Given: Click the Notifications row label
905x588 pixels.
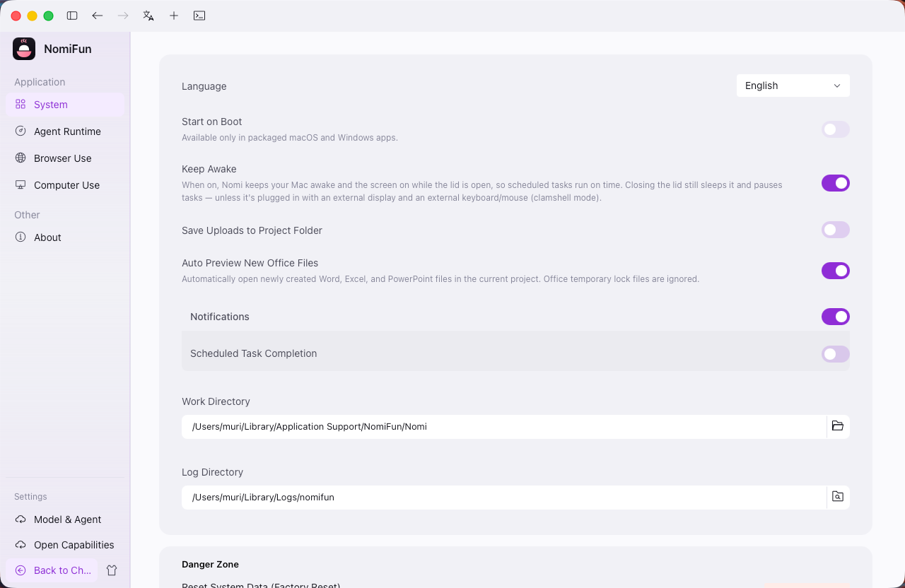Looking at the screenshot, I should click(220, 317).
